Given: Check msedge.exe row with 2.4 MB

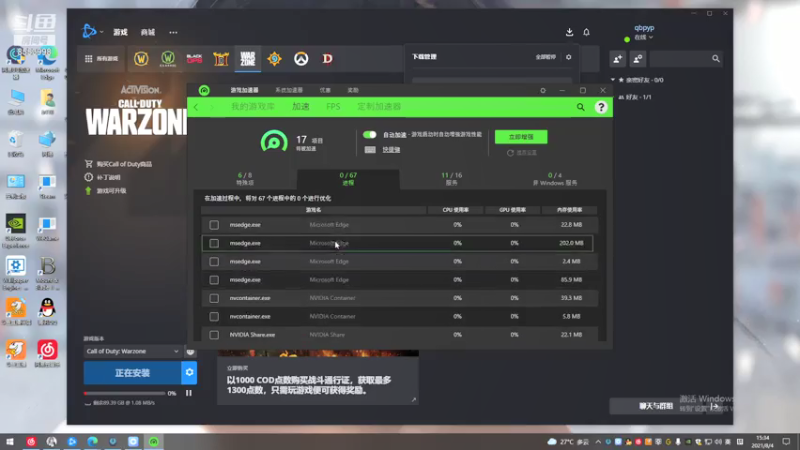Looking at the screenshot, I should coord(214,262).
